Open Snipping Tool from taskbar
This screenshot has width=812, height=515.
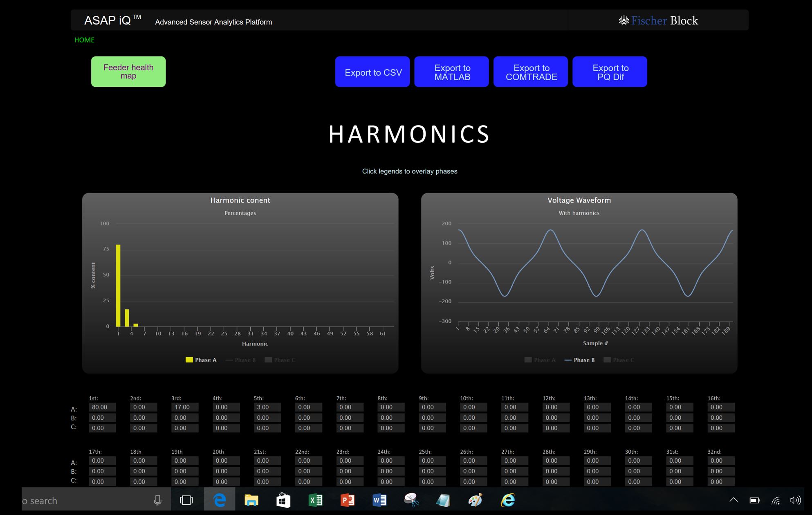[x=411, y=500]
